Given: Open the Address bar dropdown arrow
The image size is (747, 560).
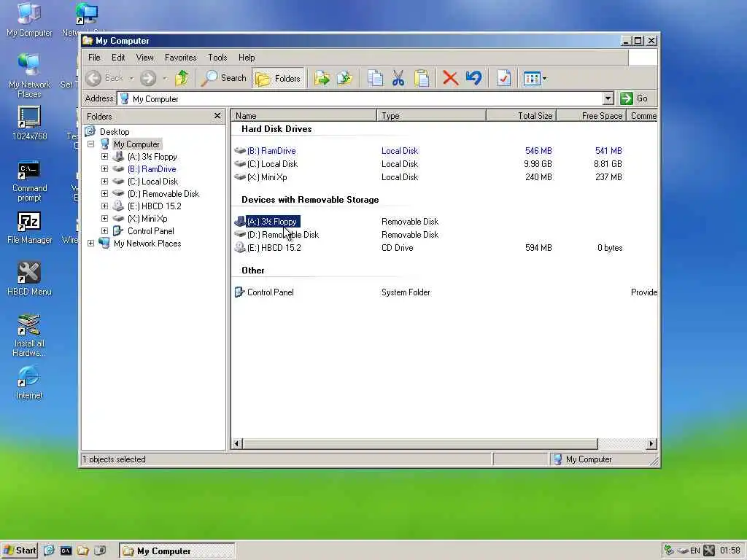Looking at the screenshot, I should point(608,98).
